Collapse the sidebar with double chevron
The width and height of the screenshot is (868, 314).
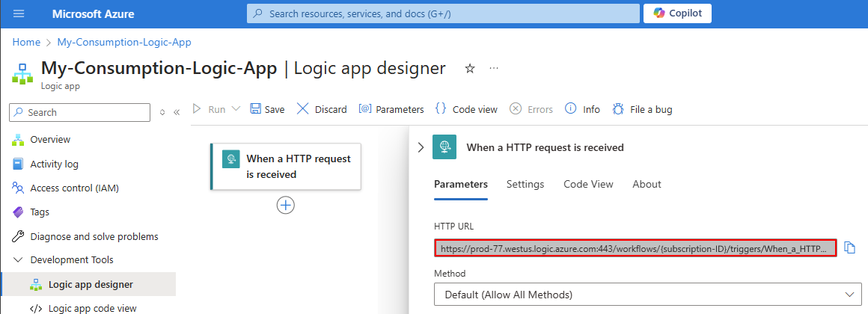[x=177, y=112]
